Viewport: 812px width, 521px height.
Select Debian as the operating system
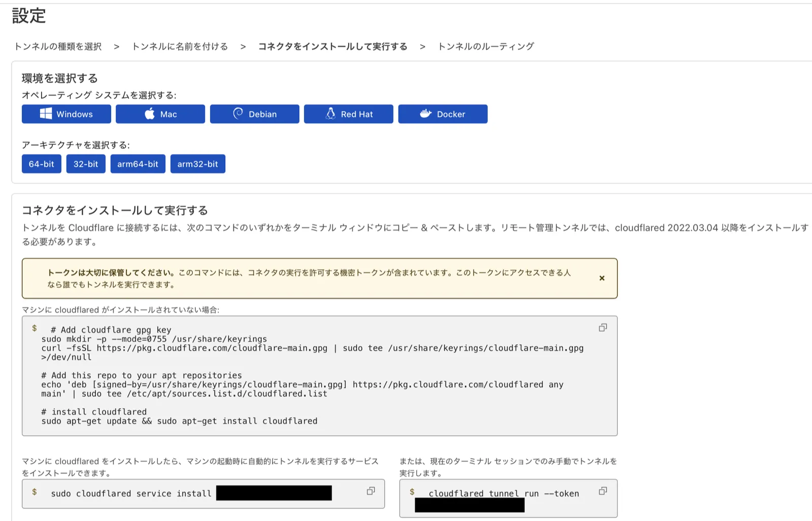click(x=254, y=114)
